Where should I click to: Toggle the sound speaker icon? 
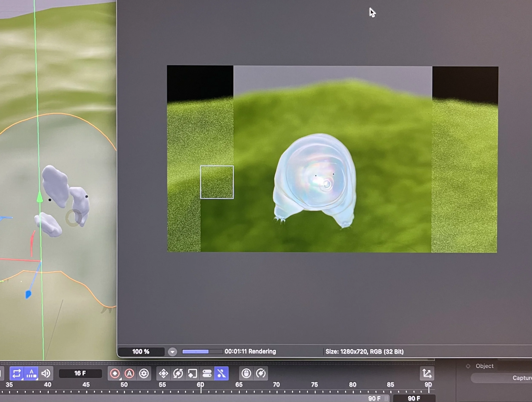46,373
